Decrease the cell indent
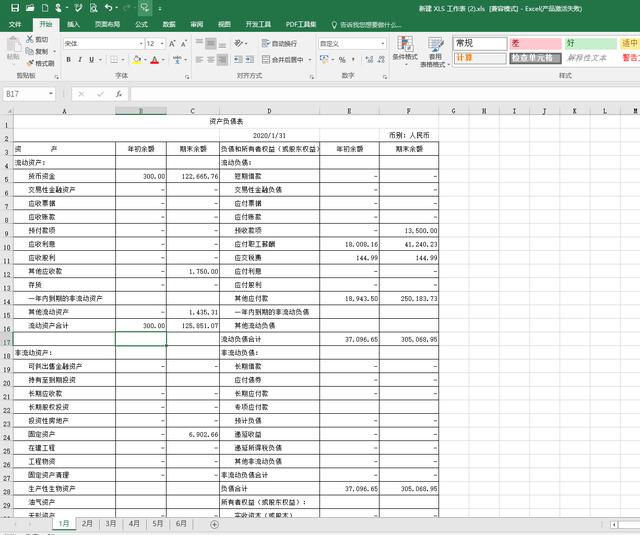This screenshot has width=640, height=535. click(x=239, y=60)
